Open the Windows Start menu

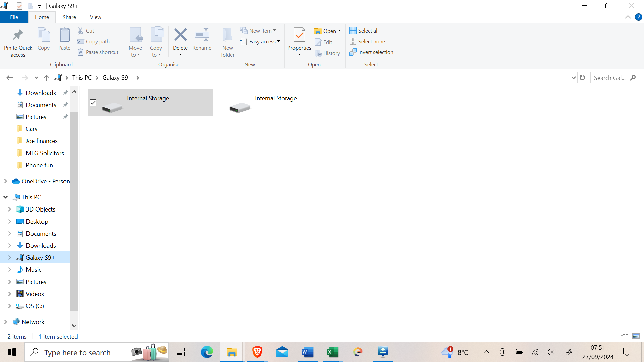12,352
